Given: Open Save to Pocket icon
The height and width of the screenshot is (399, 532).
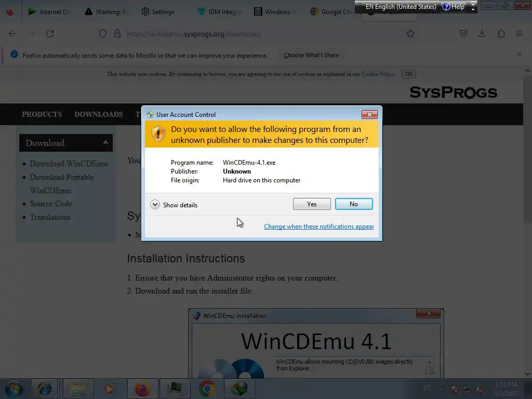Looking at the screenshot, I should pyautogui.click(x=463, y=34).
